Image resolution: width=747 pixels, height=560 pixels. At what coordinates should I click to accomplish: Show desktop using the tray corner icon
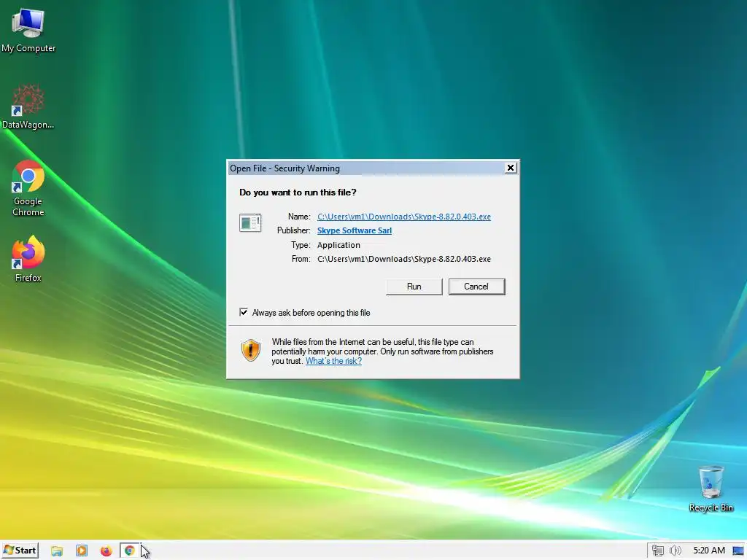point(739,551)
